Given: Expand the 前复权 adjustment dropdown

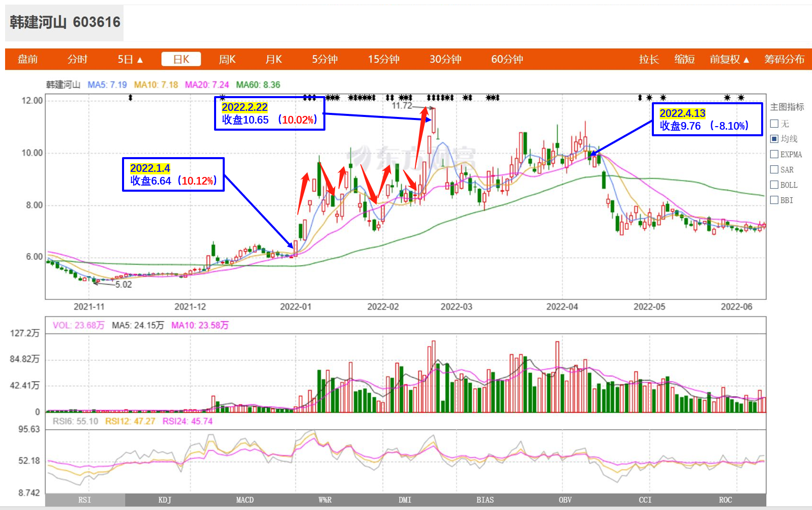Looking at the screenshot, I should [x=730, y=59].
